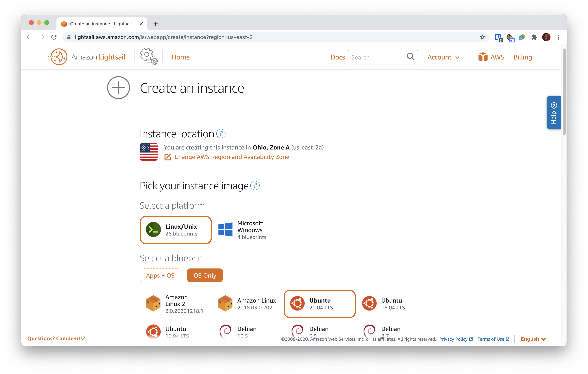
Task: Click the Ubuntu 16.04 LTS logo icon
Action: coord(153,332)
